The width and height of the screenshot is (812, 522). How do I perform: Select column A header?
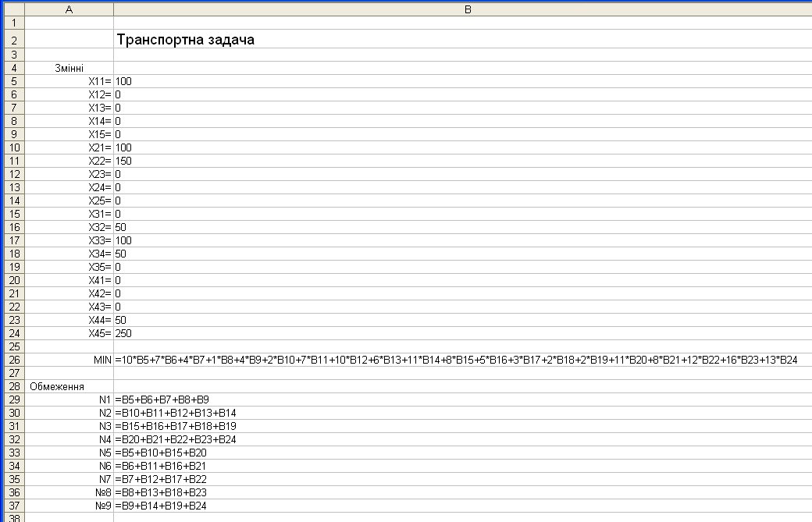pos(69,9)
